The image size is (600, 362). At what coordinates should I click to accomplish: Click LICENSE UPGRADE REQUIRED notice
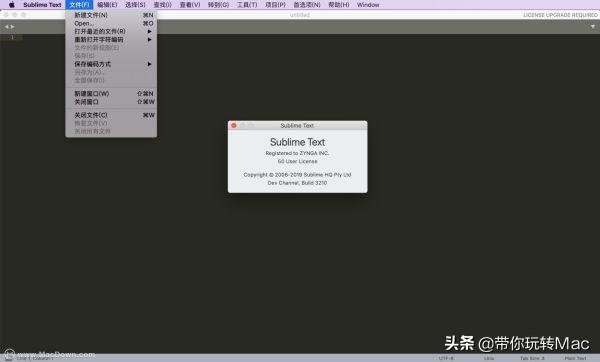(x=560, y=15)
